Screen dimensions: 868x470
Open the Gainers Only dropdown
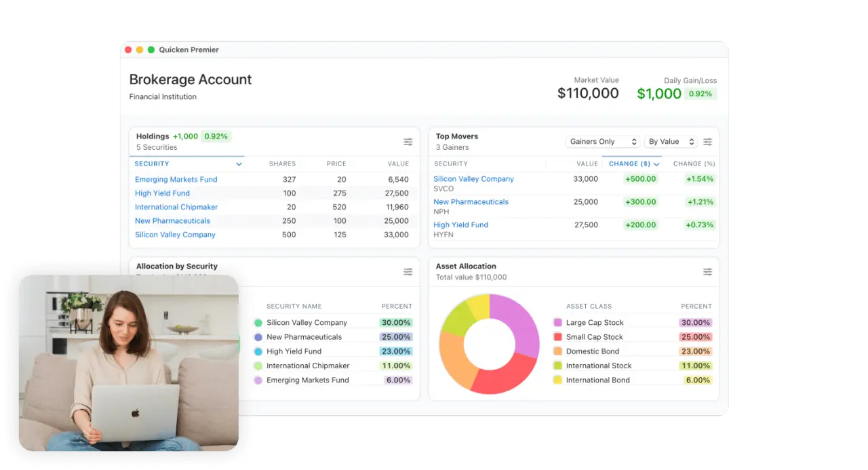point(603,142)
